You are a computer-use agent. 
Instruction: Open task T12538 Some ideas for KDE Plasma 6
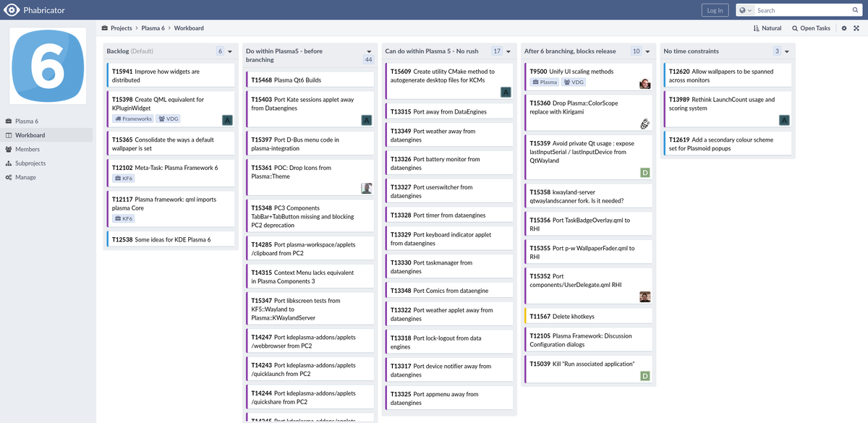[x=171, y=239]
